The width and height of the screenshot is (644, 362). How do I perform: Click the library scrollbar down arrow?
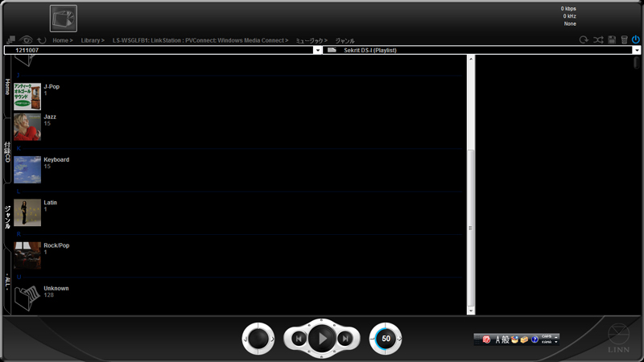[471, 311]
